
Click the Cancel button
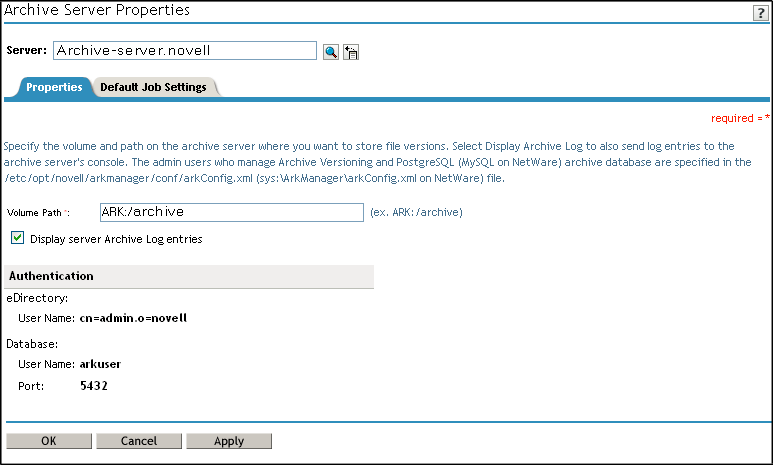click(x=139, y=441)
